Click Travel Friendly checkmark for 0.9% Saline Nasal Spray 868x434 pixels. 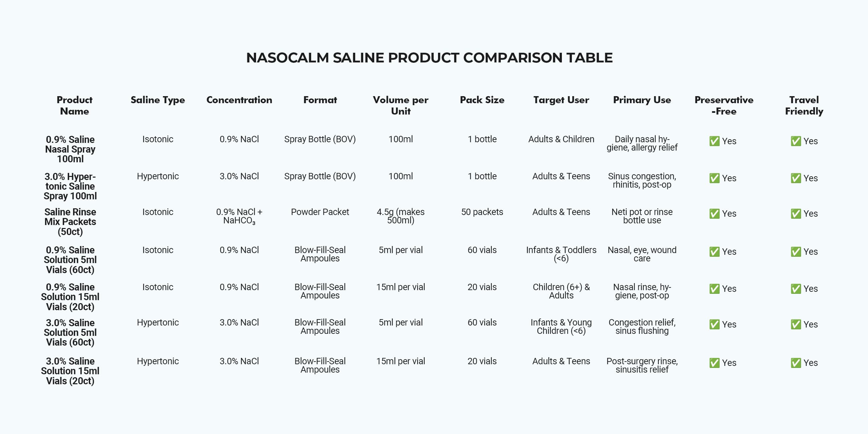(796, 141)
